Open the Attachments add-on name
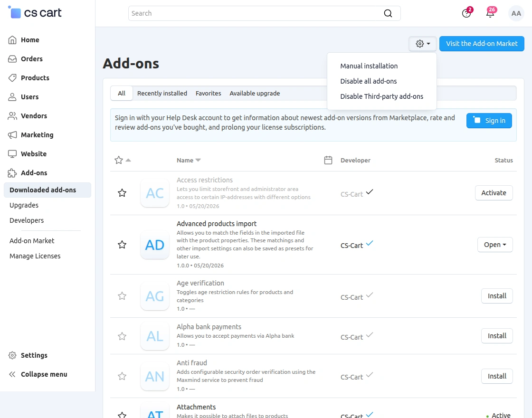 [x=196, y=407]
